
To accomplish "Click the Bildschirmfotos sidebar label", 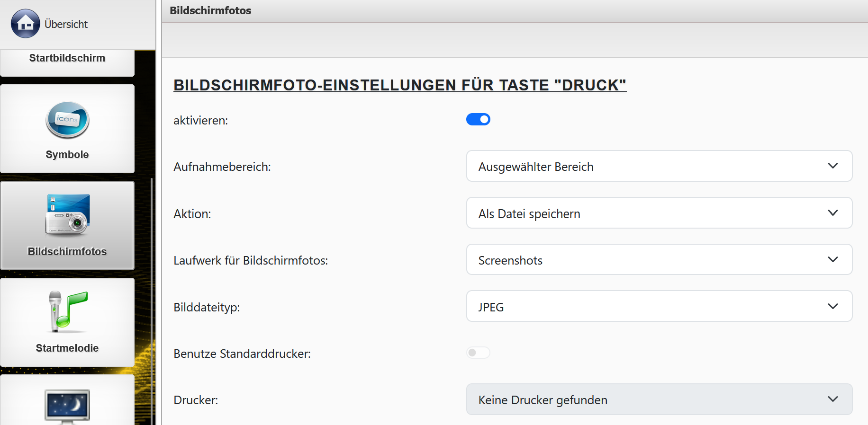I will 67,251.
